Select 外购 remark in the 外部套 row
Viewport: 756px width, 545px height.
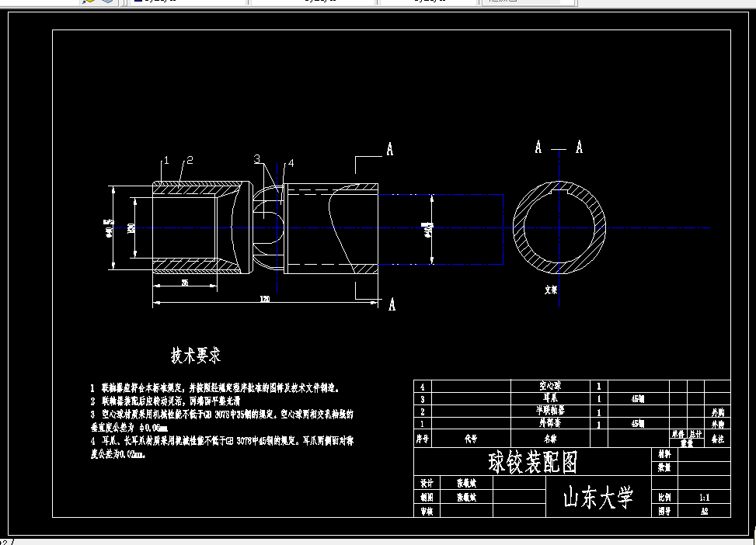pos(718,425)
